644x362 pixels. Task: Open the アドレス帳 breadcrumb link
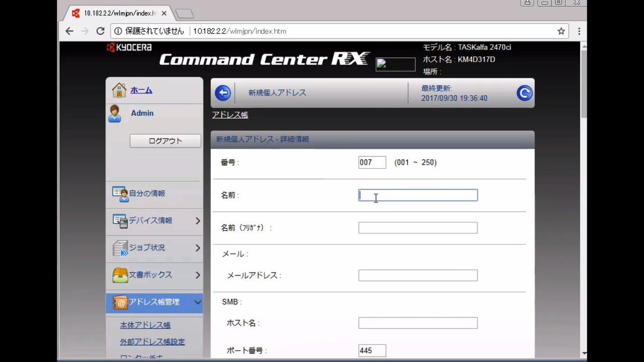click(230, 115)
